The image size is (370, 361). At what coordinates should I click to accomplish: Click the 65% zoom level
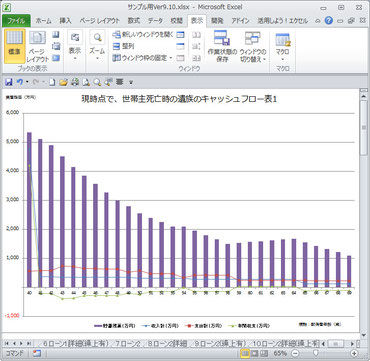pos(280,353)
